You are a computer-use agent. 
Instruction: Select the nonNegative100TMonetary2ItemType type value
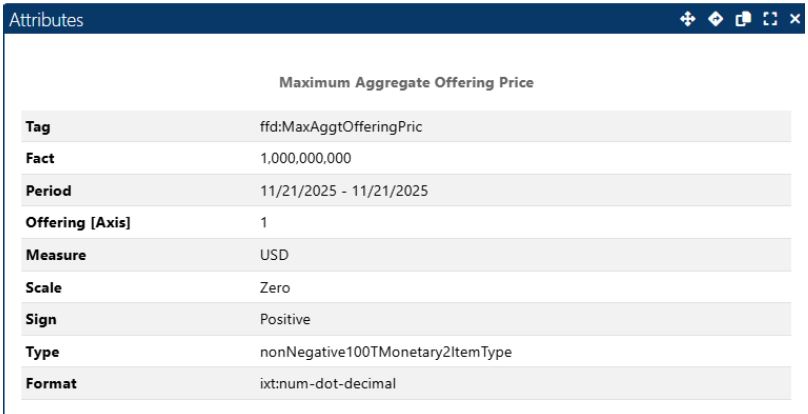point(386,352)
